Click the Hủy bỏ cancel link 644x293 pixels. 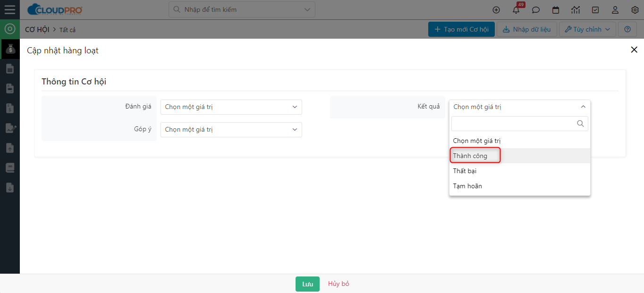[x=339, y=284]
